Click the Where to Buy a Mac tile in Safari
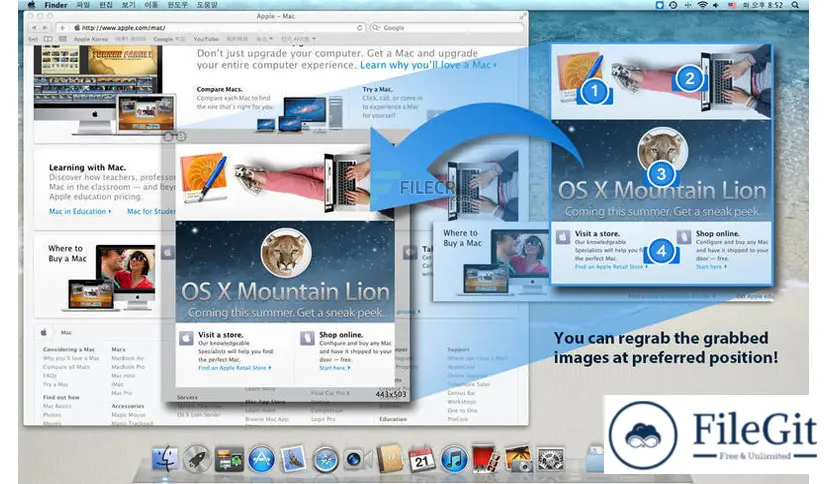The height and width of the screenshot is (484, 836). click(x=96, y=275)
